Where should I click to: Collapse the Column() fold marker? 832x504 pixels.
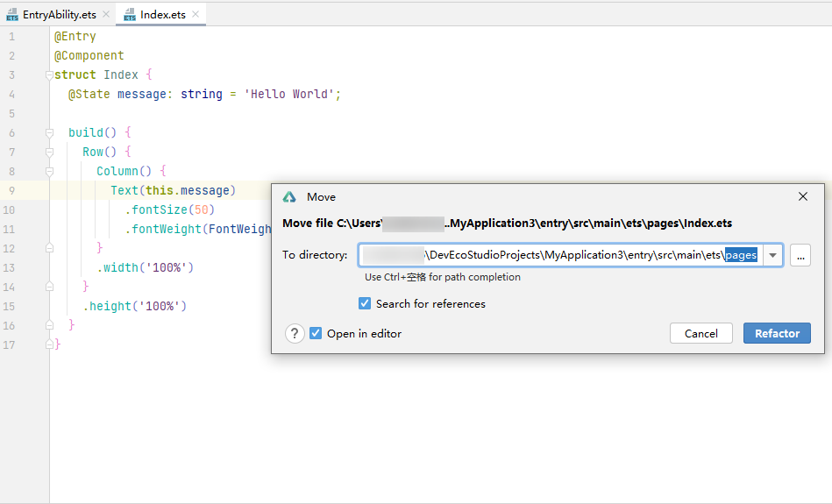click(x=49, y=172)
